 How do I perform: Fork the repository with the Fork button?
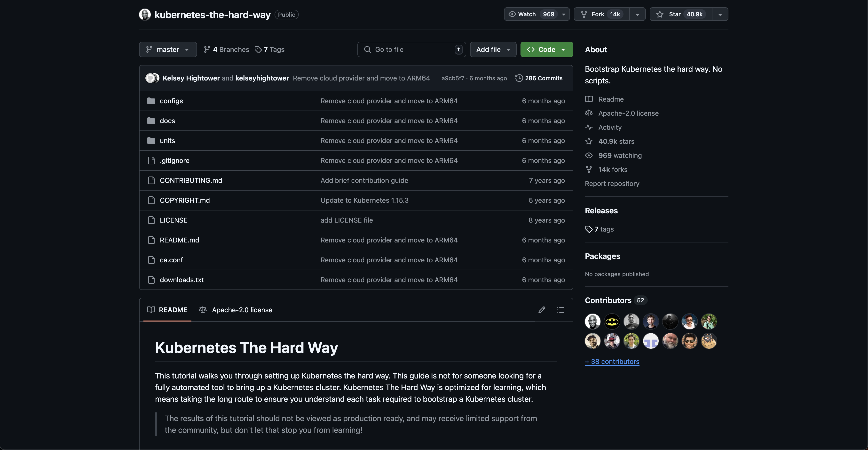pos(602,14)
